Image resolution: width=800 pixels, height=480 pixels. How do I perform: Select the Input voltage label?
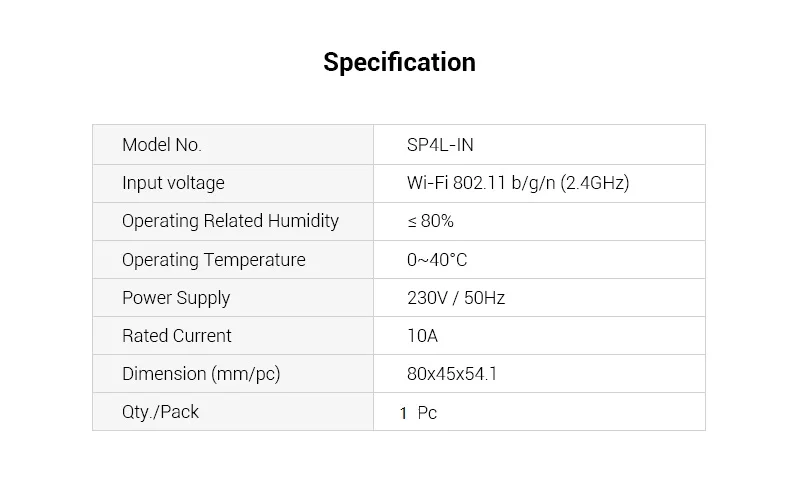[173, 183]
